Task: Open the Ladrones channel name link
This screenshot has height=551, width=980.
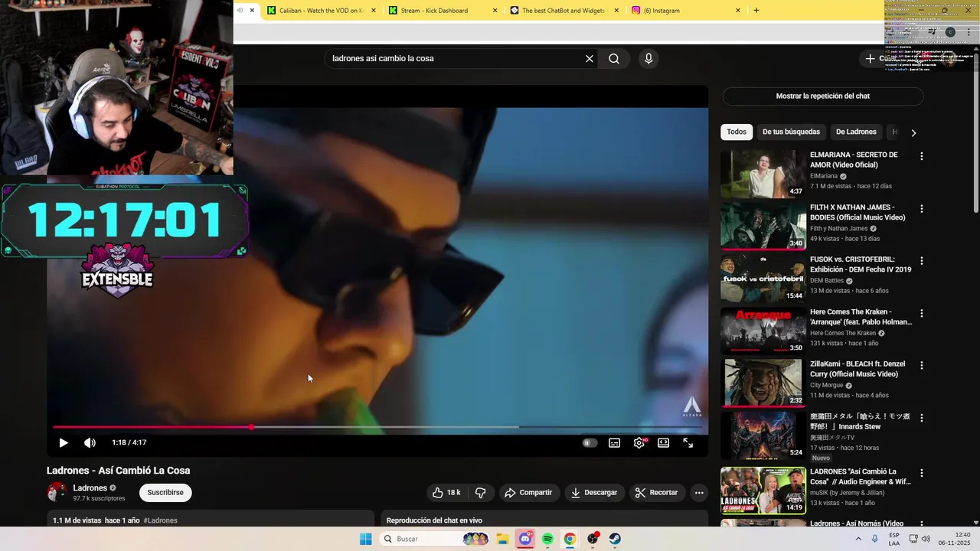Action: click(90, 488)
